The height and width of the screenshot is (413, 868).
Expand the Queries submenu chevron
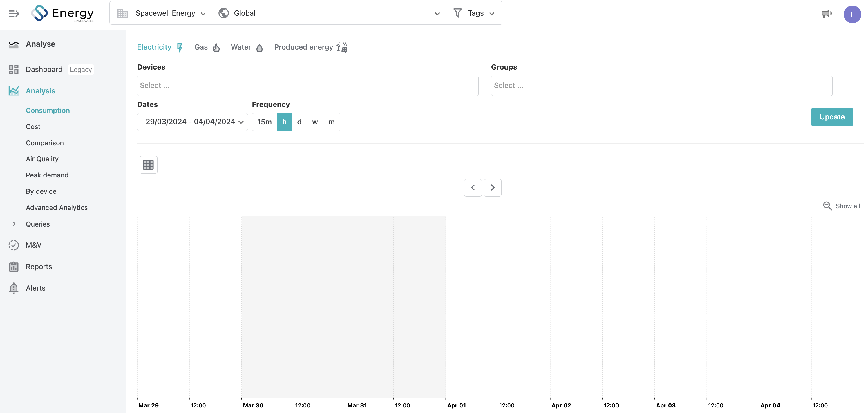[14, 224]
